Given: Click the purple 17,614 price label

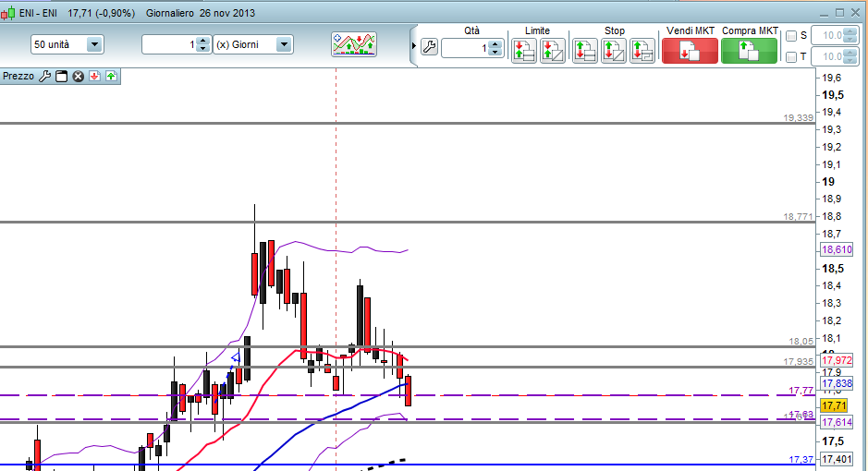Looking at the screenshot, I should [837, 422].
